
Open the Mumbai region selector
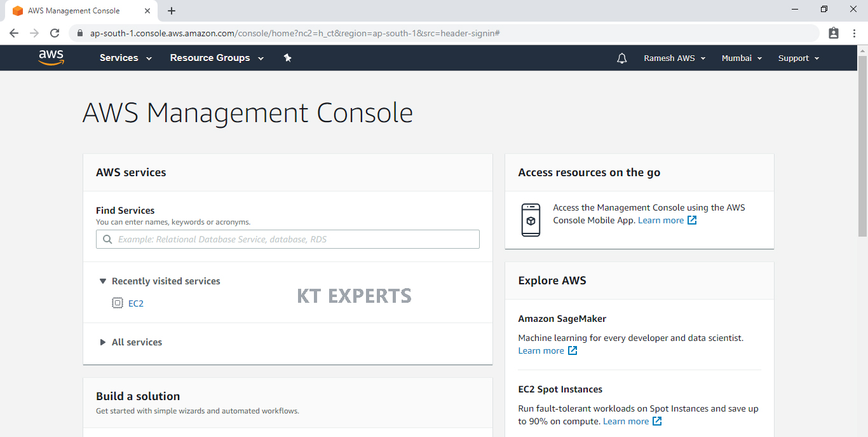click(x=742, y=58)
